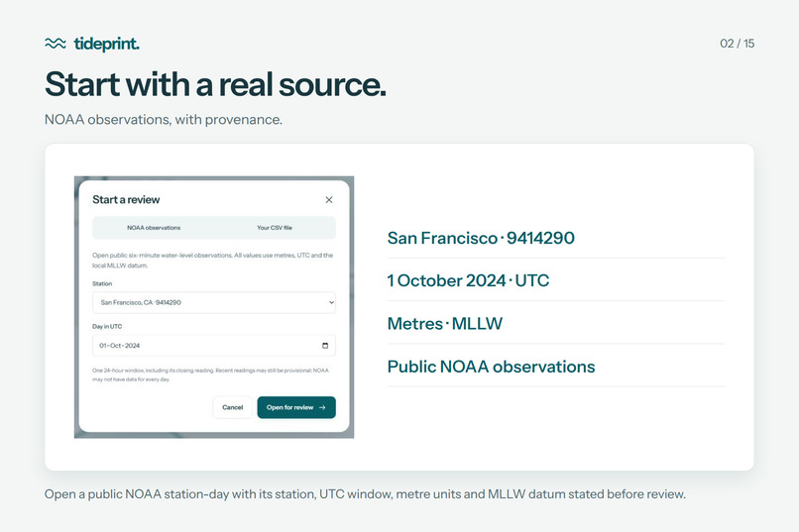Viewport: 799px width, 532px height.
Task: Click the Public NOAA observations line
Action: coord(491,367)
